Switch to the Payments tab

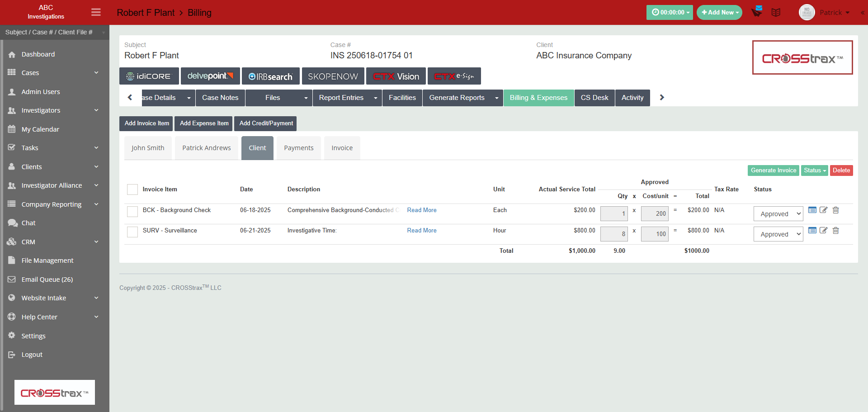pyautogui.click(x=299, y=148)
